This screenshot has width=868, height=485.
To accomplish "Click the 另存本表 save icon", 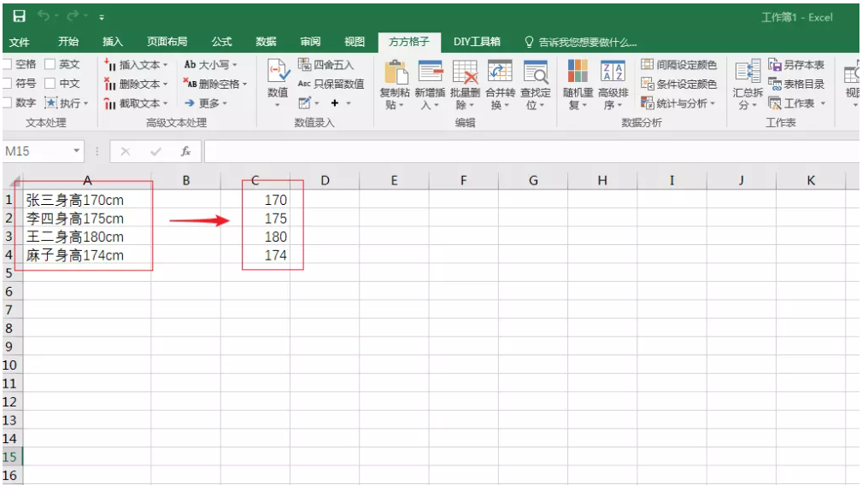I will click(775, 65).
